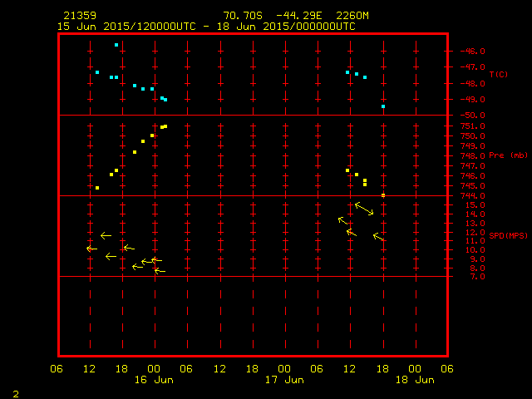This screenshot has height=399, width=532.
Task: Click the number 2 in bottom-left corner
Action: (x=15, y=392)
